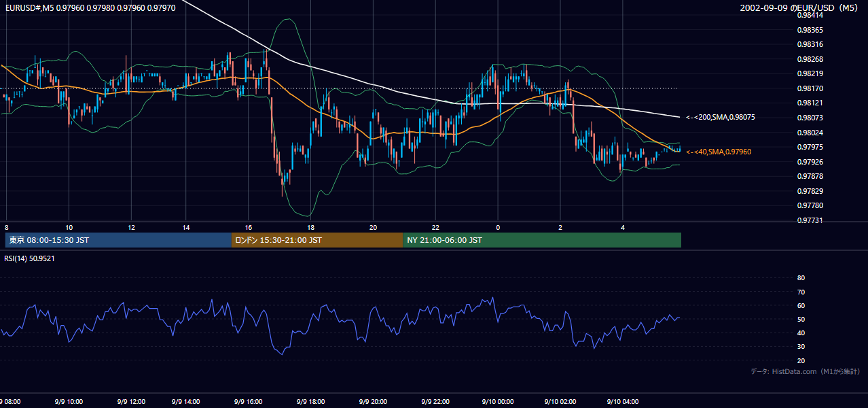The height and width of the screenshot is (408, 868).
Task: Click the 9/9 20:00 date axis label
Action: [x=373, y=402]
